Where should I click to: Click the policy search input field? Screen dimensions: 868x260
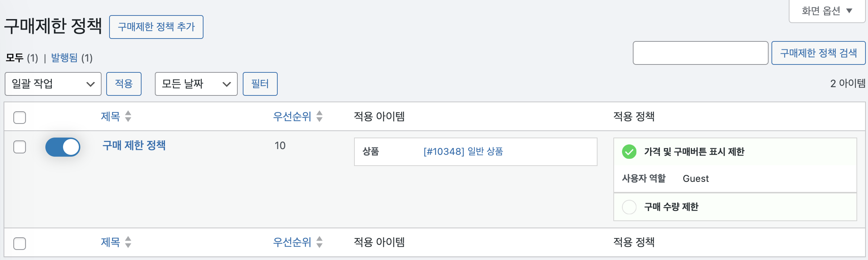click(700, 53)
